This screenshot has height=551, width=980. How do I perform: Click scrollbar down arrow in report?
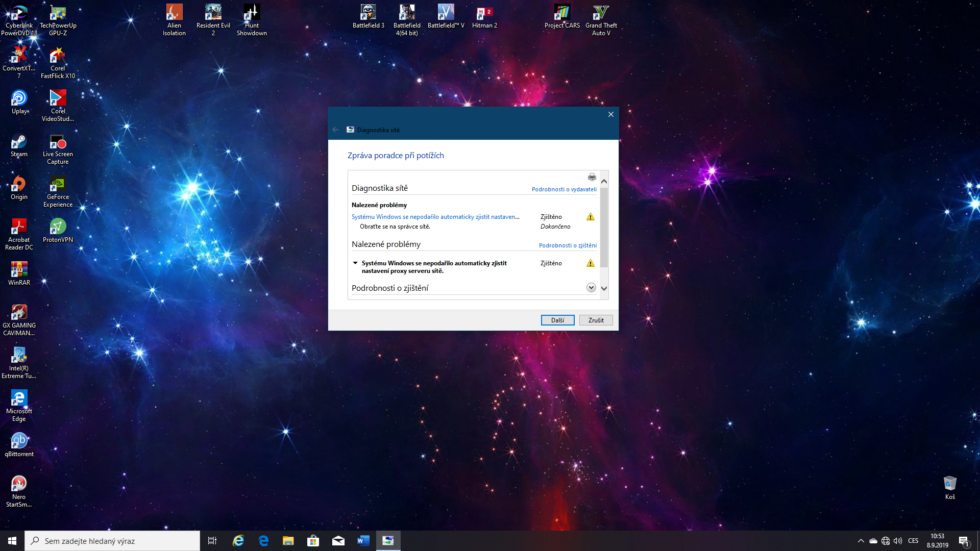[x=604, y=288]
